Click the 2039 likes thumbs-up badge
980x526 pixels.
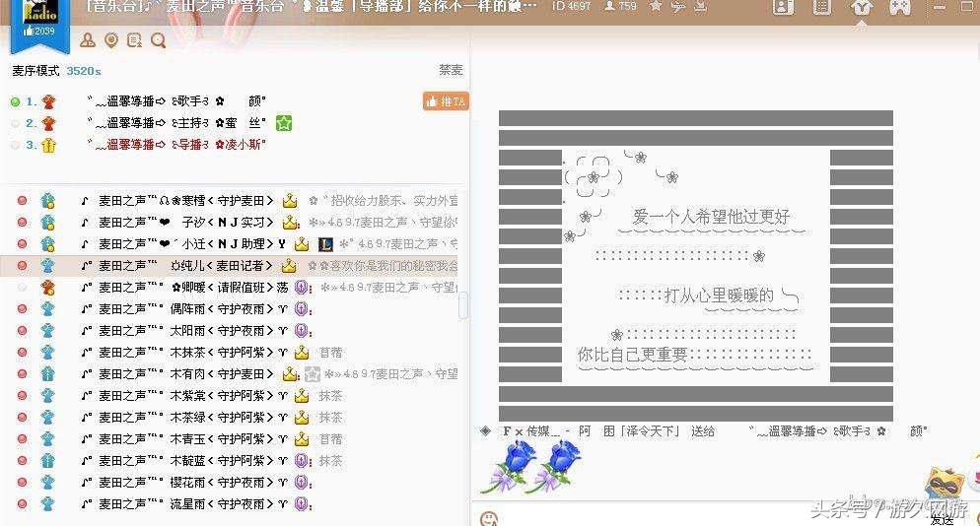pyautogui.click(x=38, y=31)
